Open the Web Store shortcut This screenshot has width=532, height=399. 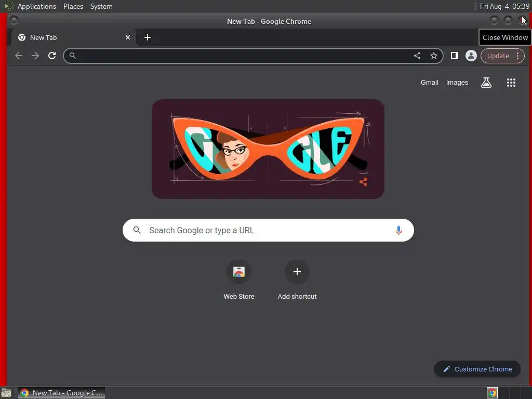tap(239, 280)
